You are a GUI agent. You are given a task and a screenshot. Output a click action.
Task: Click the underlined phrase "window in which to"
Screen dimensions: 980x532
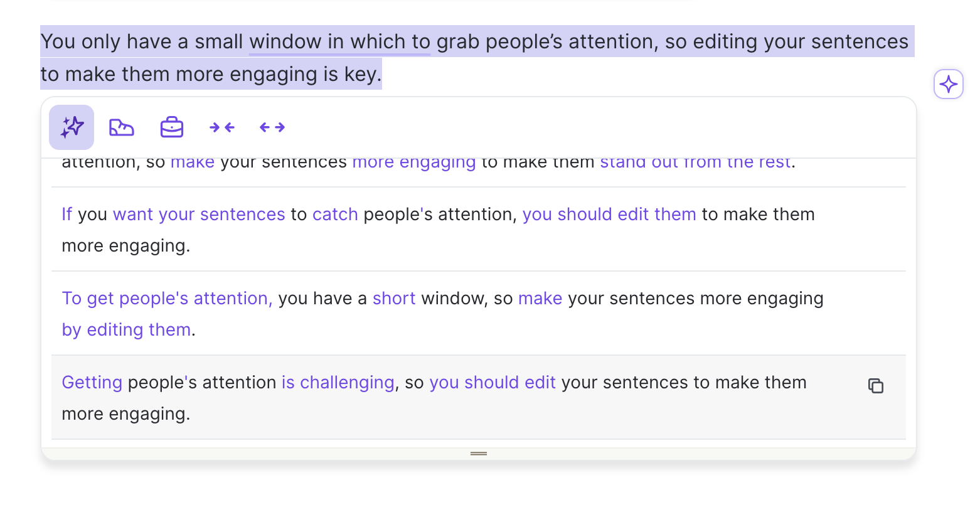point(339,42)
